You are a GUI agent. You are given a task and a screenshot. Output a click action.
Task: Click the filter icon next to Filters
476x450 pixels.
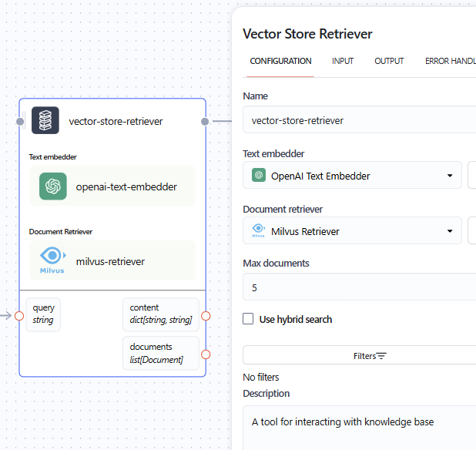point(381,356)
